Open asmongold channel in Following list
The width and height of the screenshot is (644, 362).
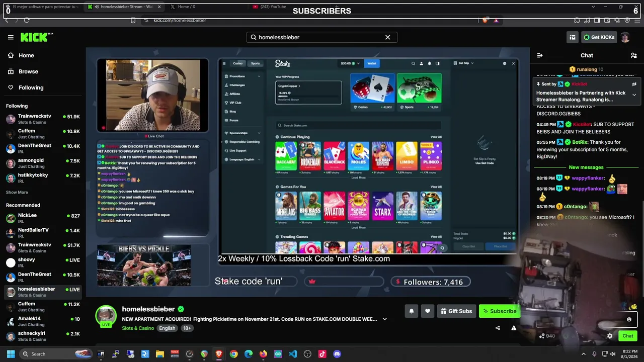(x=43, y=163)
